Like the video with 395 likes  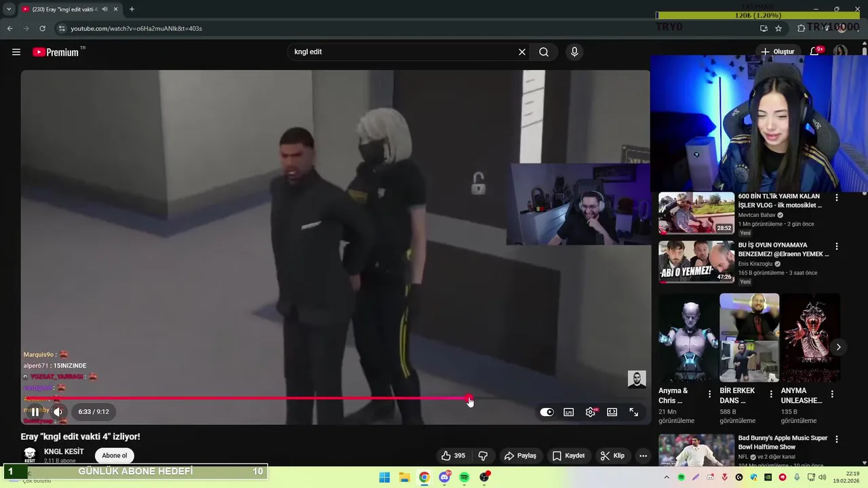454,455
